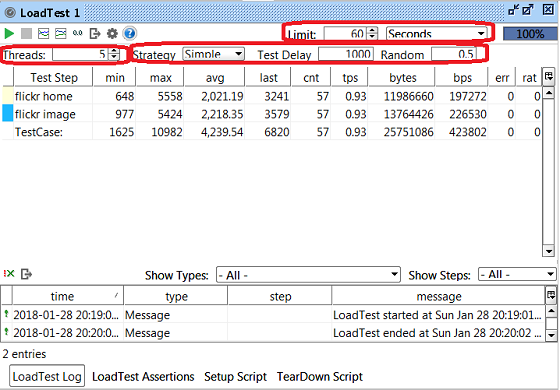
Task: Sort by the max column header
Action: [160, 78]
